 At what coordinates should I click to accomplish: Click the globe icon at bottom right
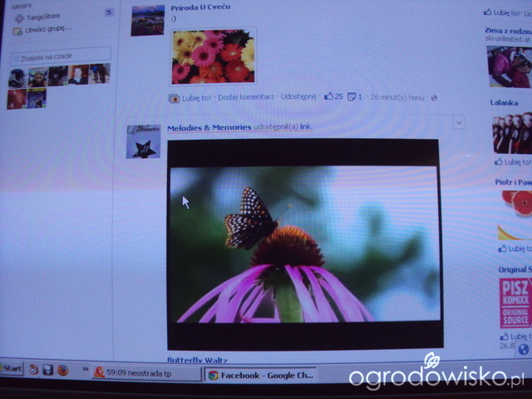pos(524,349)
